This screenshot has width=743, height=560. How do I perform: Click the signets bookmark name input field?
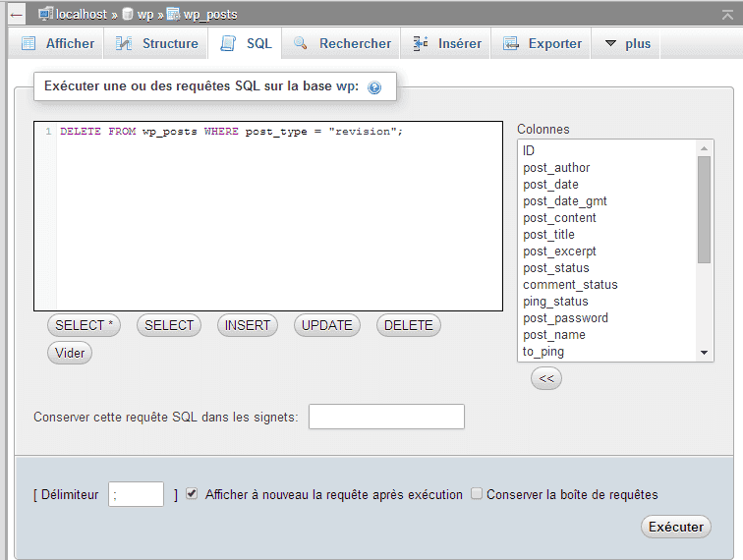coord(386,417)
